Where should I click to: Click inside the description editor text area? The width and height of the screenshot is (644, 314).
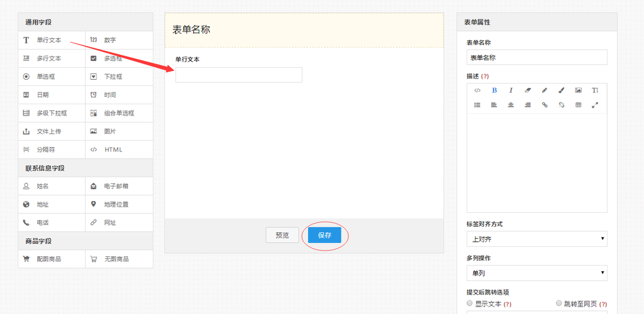point(537,163)
